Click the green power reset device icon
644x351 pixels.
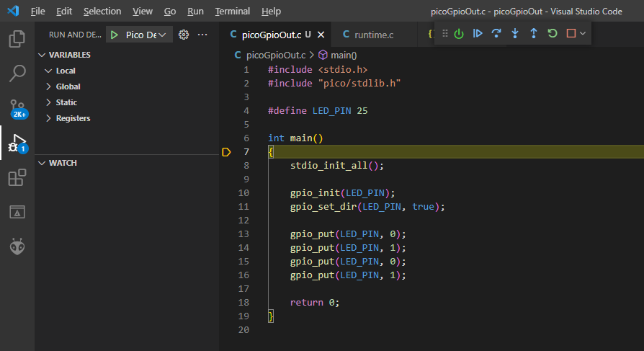[x=459, y=34]
